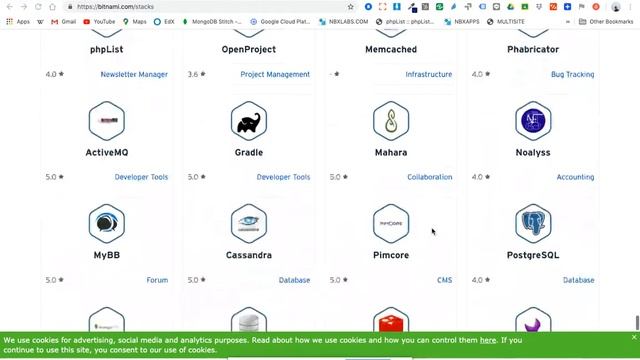Viewport: 640px width, 360px height.
Task: Open the Database category under Cassandra
Action: (x=294, y=280)
